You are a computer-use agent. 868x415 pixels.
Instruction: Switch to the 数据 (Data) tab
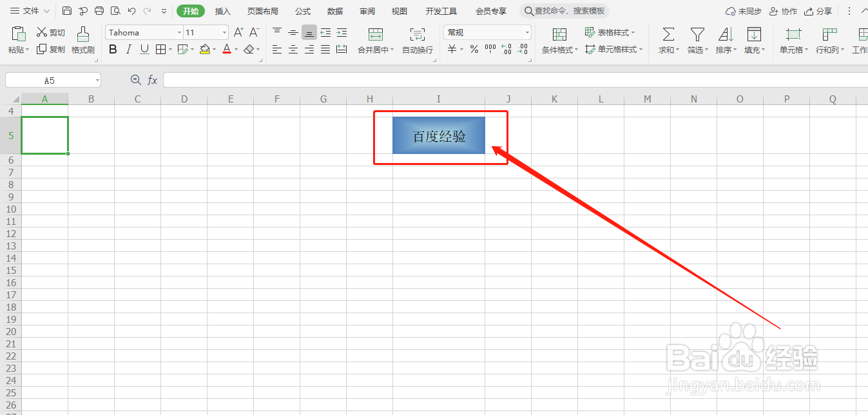coord(335,12)
